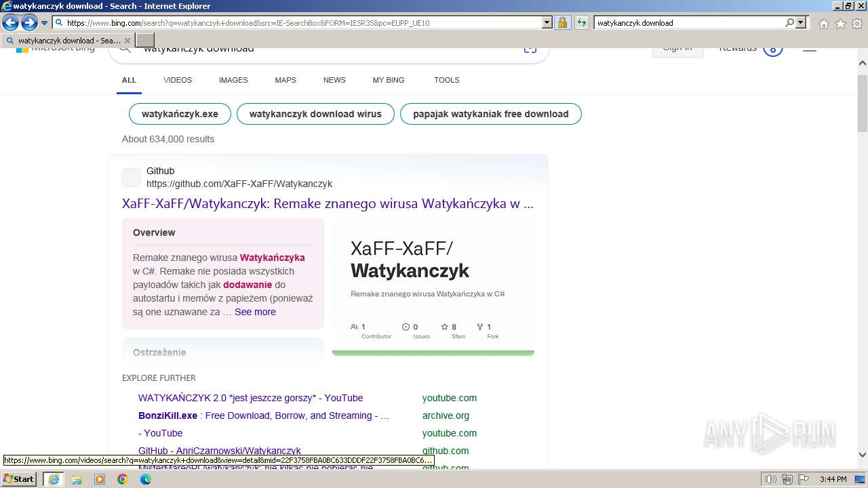Screen dimensions: 868x488
Task: Open Windows Media Player taskbar icon
Action: (100, 479)
